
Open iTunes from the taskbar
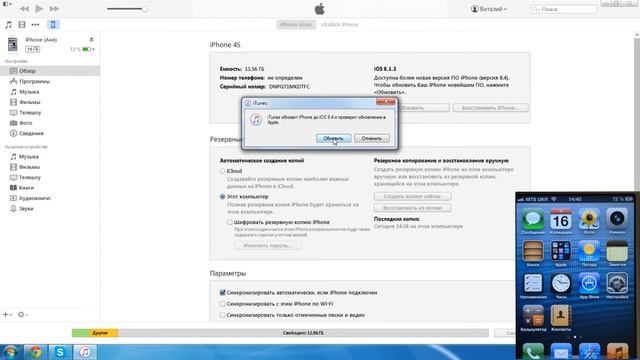tap(85, 352)
